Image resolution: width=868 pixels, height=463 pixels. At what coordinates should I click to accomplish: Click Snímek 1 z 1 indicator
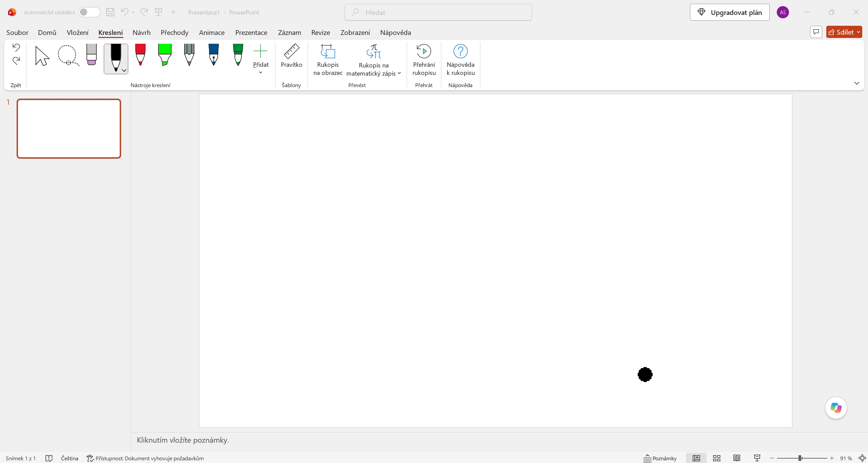[21, 458]
